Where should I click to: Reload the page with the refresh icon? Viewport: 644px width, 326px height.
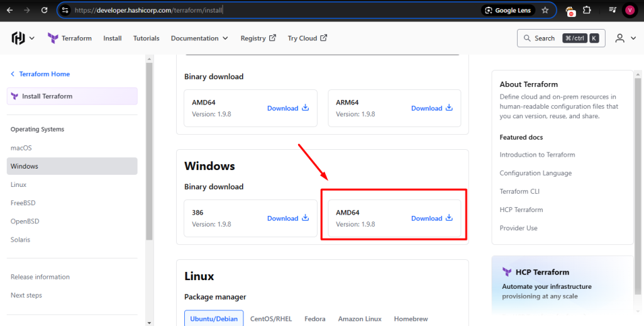43,11
